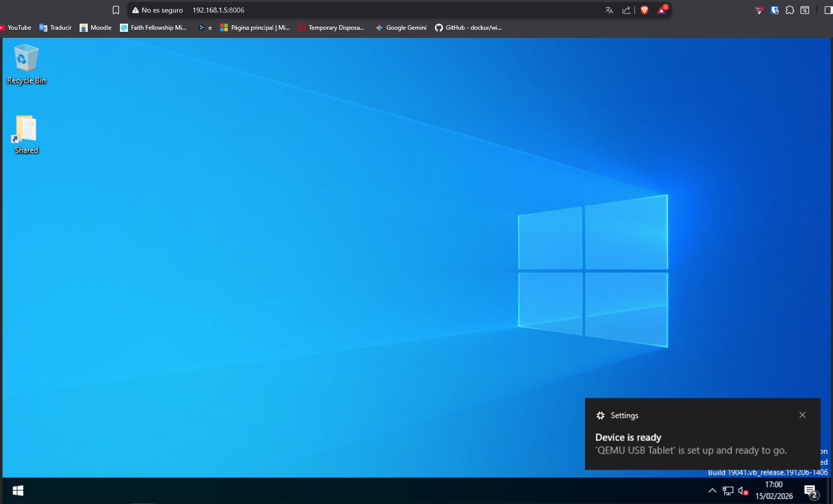Click the translate page icon
833x504 pixels.
coord(609,10)
